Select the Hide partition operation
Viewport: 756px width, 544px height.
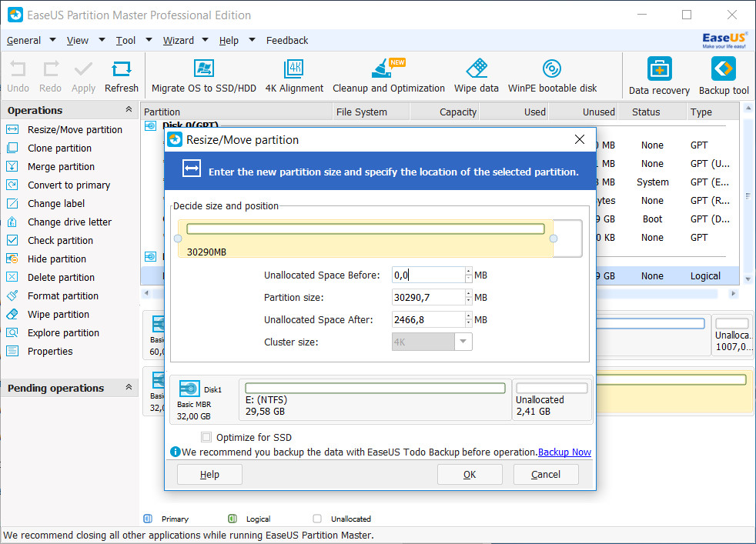pyautogui.click(x=56, y=259)
